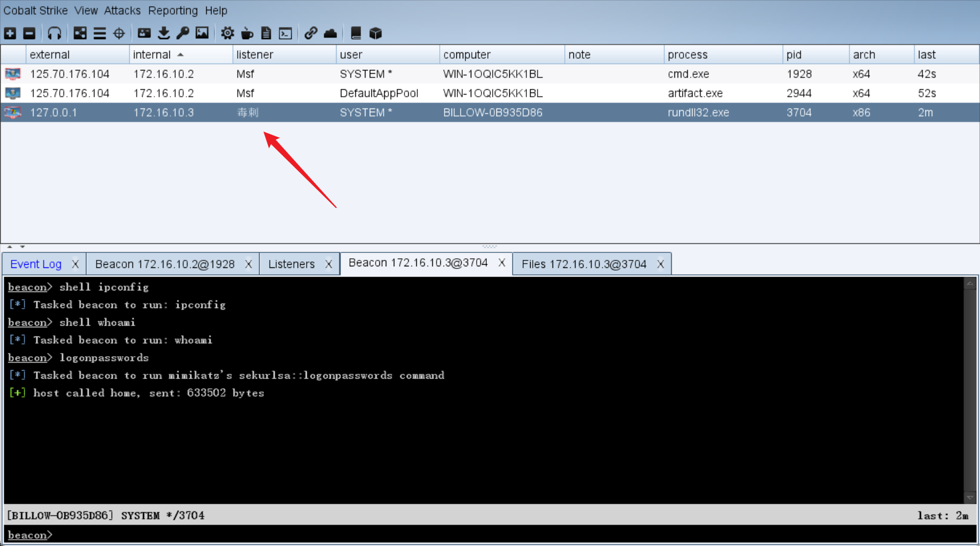Open the Reporting menu
Viewport: 980px width, 546px height.
pos(173,10)
